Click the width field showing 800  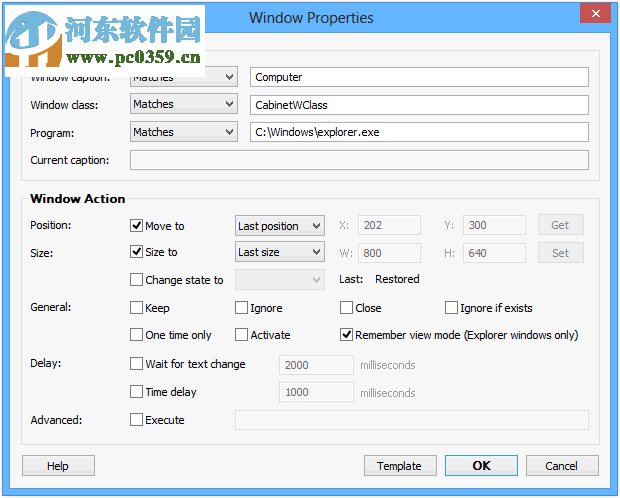click(x=389, y=253)
